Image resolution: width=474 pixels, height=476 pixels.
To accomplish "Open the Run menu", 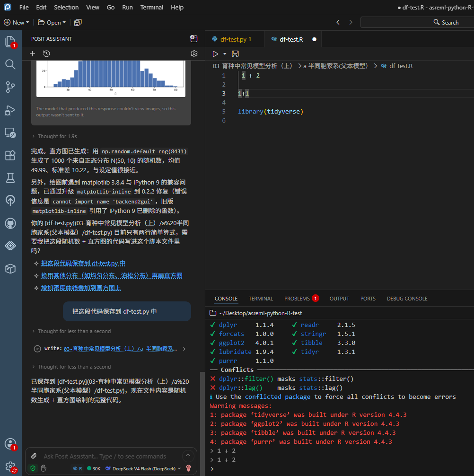I will [x=127, y=7].
